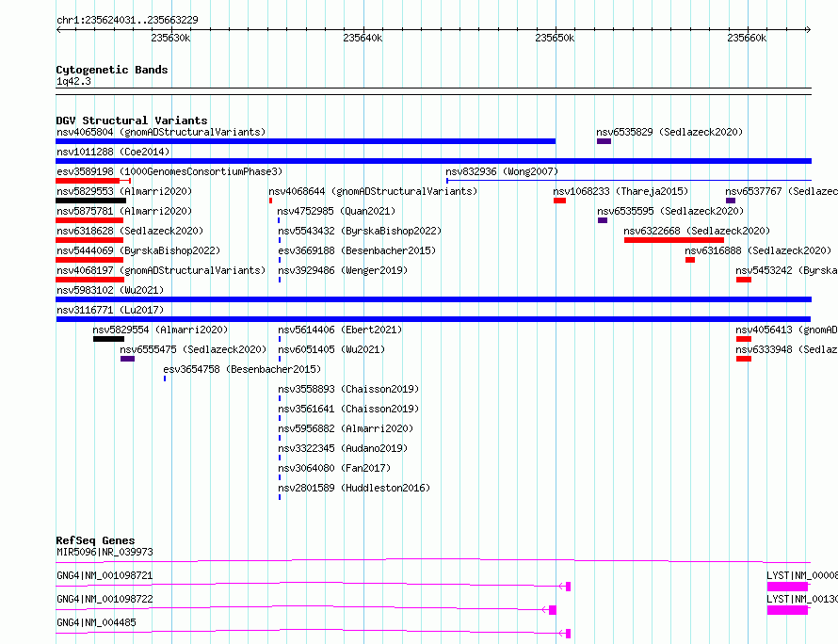Select the blue bar of nsv3116771
Screen dimensions: 838x644
[x=433, y=319]
